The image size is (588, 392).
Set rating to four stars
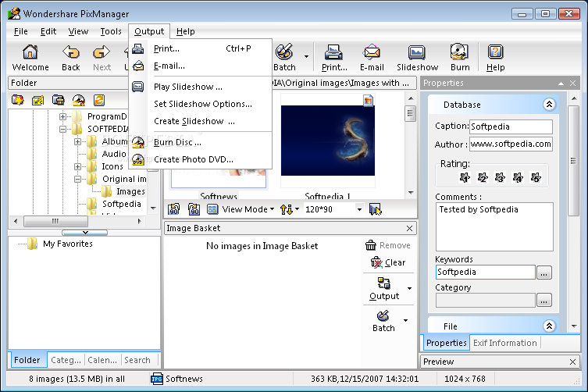point(518,177)
